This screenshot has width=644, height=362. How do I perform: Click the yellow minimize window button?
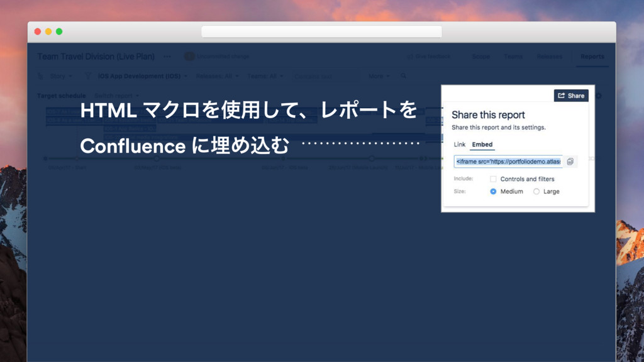(x=48, y=31)
